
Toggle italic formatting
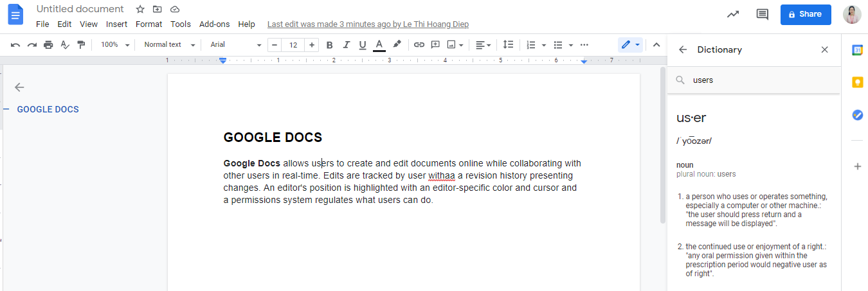point(347,45)
